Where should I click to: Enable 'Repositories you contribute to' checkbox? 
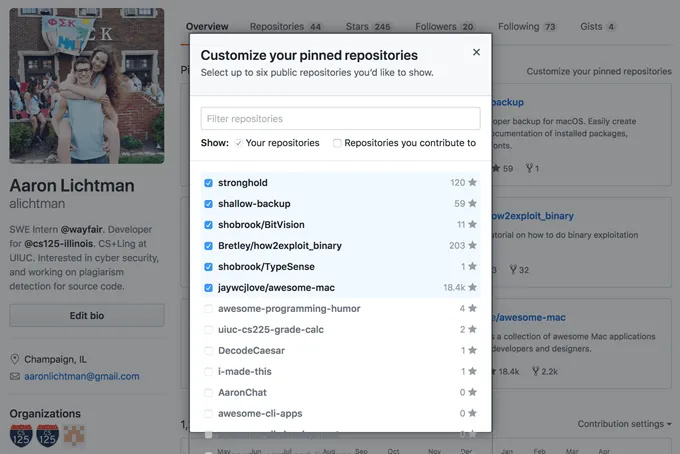337,143
